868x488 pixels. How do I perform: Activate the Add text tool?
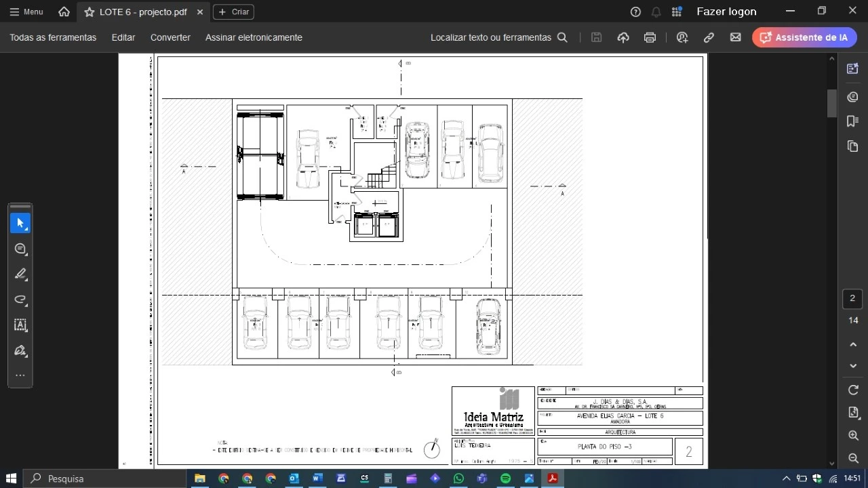[x=20, y=325]
